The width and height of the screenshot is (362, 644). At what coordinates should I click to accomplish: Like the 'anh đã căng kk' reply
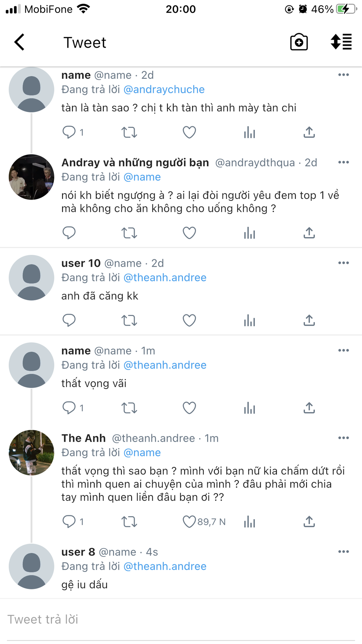point(189,320)
